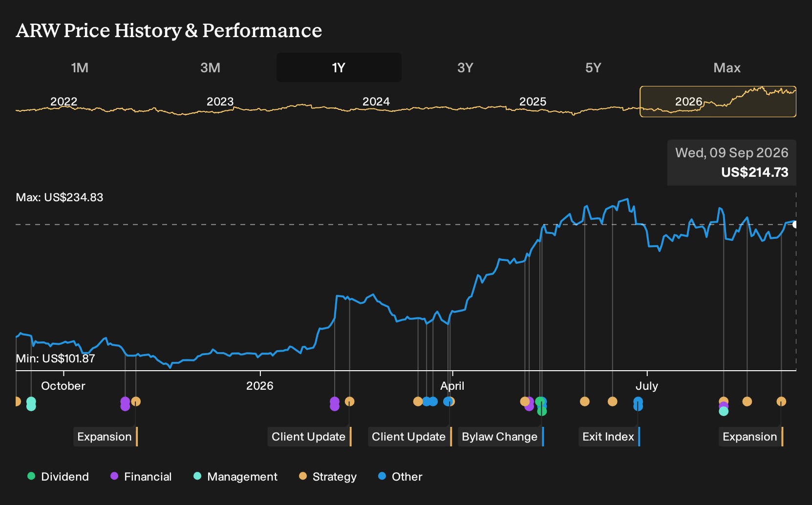The height and width of the screenshot is (505, 812).
Task: Click 2025 in the overview mini chart
Action: pos(533,102)
